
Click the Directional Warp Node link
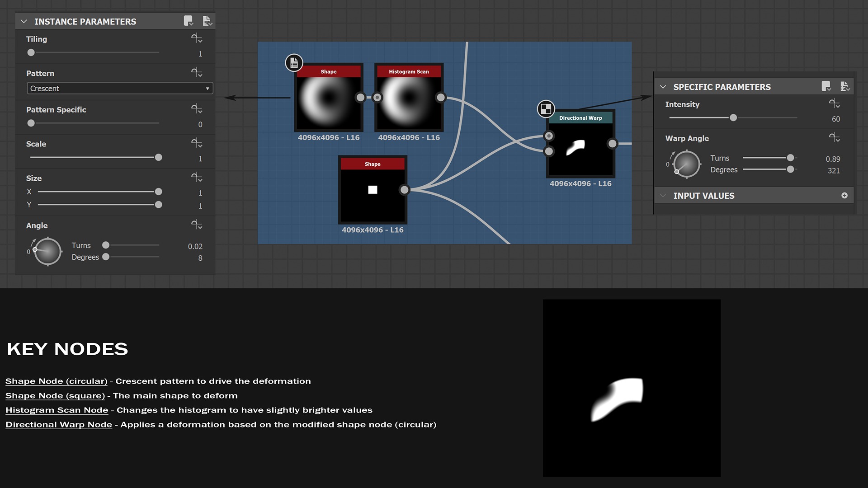click(59, 425)
